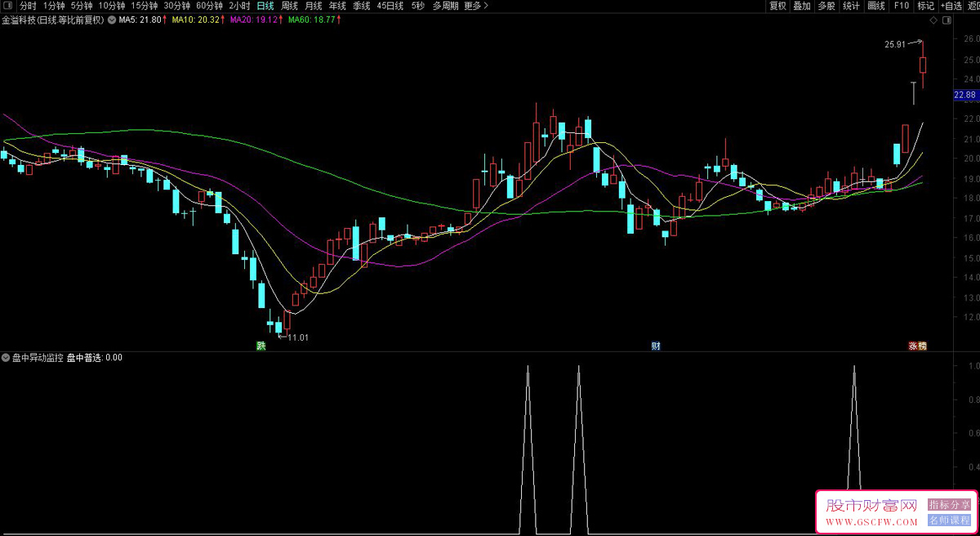Click the 财 marker below chart
This screenshot has width=980, height=536.
point(655,346)
